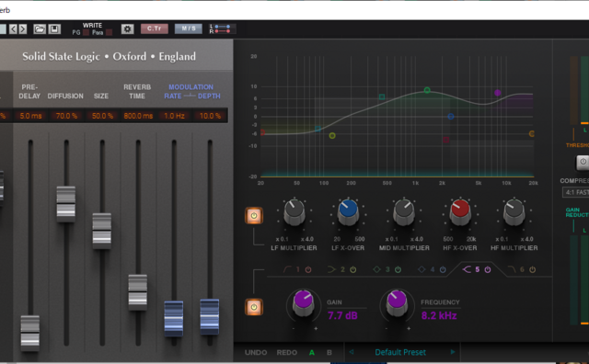Click the purple band 5 Frequency knob

click(397, 303)
